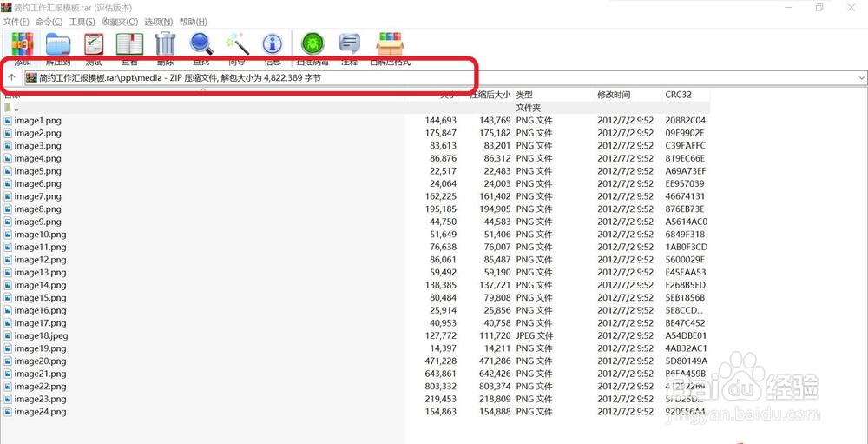Click the SFX self-extracting format icon

(x=390, y=43)
